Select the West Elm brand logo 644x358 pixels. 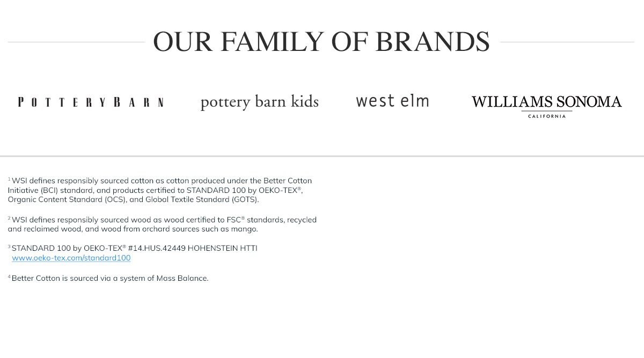tap(392, 101)
